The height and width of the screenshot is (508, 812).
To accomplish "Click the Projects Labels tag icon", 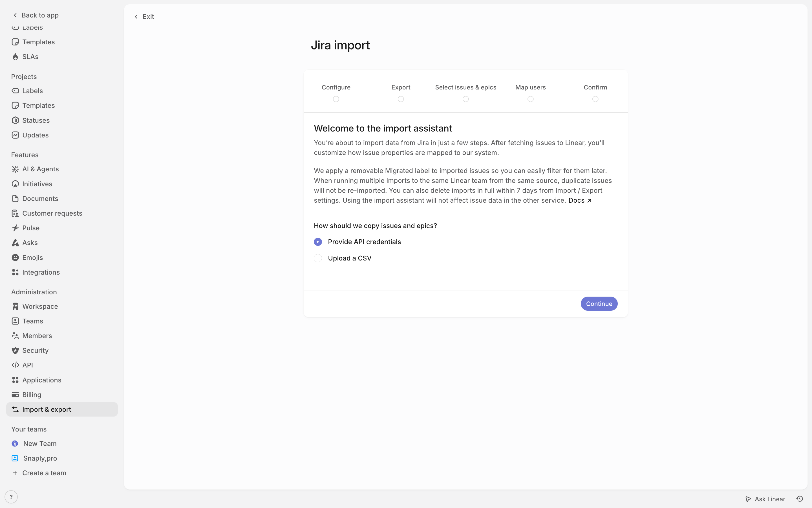I will [15, 91].
